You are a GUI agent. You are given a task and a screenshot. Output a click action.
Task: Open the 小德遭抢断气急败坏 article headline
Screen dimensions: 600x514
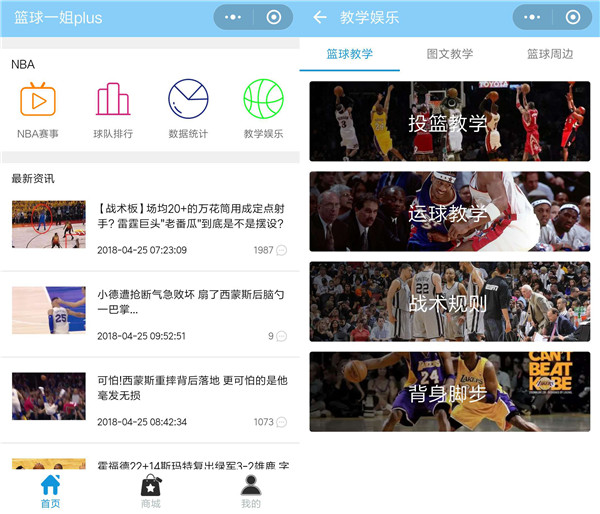point(191,302)
